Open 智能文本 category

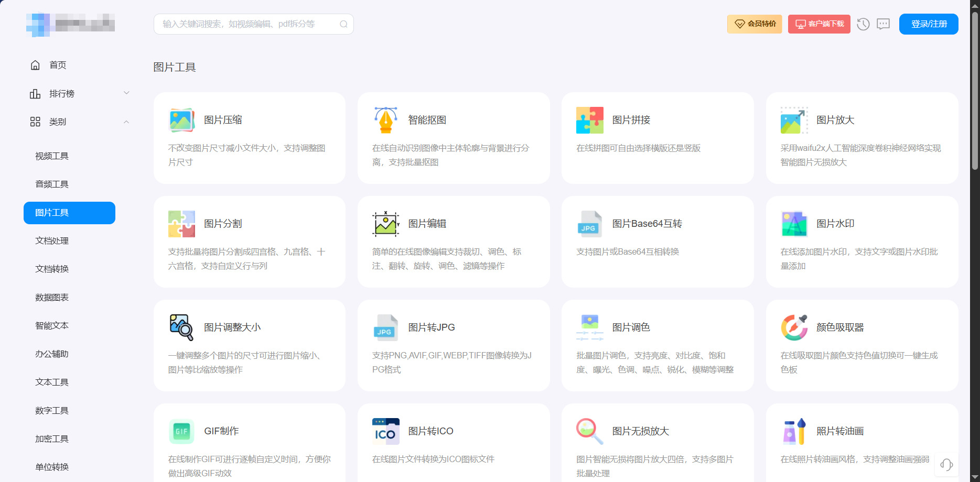[52, 326]
